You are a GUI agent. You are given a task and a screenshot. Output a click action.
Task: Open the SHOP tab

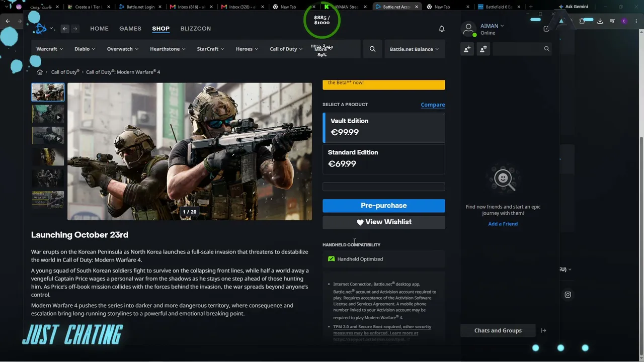(161, 29)
